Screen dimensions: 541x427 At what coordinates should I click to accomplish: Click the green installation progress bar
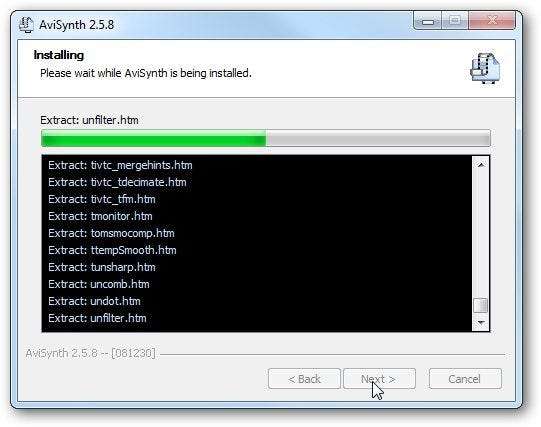click(265, 138)
